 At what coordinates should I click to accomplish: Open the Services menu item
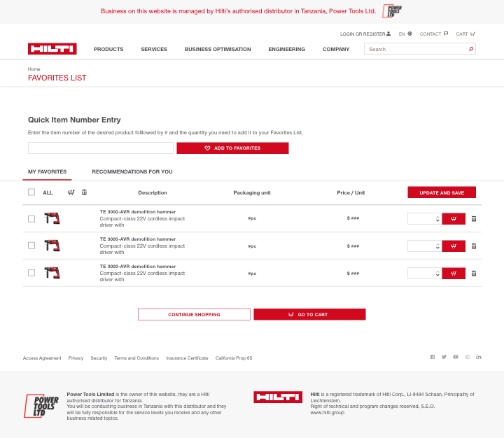click(154, 49)
